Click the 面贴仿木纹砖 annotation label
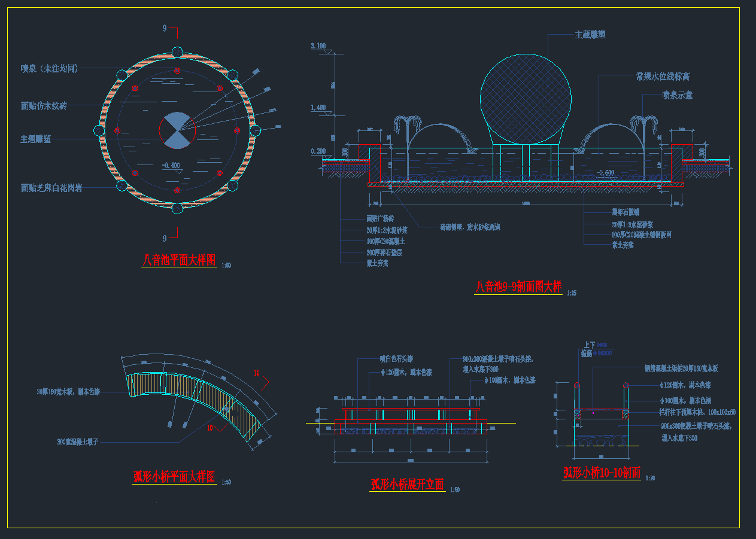This screenshot has width=756, height=539. [x=44, y=106]
